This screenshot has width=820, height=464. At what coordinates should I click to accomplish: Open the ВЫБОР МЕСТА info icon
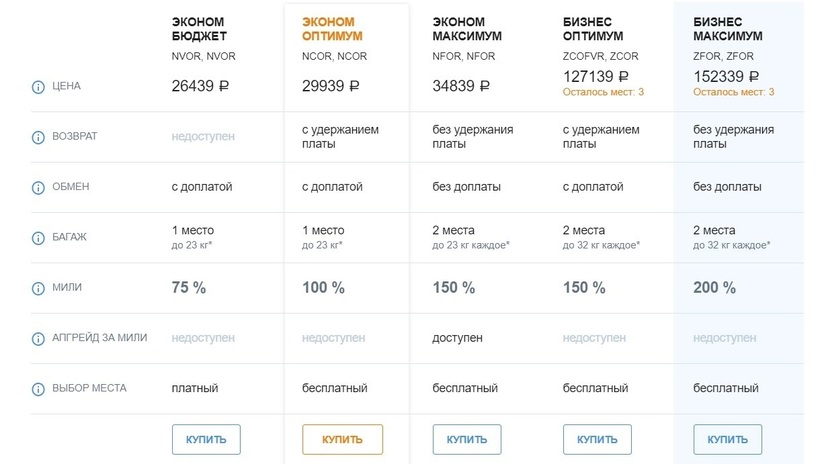click(x=38, y=388)
